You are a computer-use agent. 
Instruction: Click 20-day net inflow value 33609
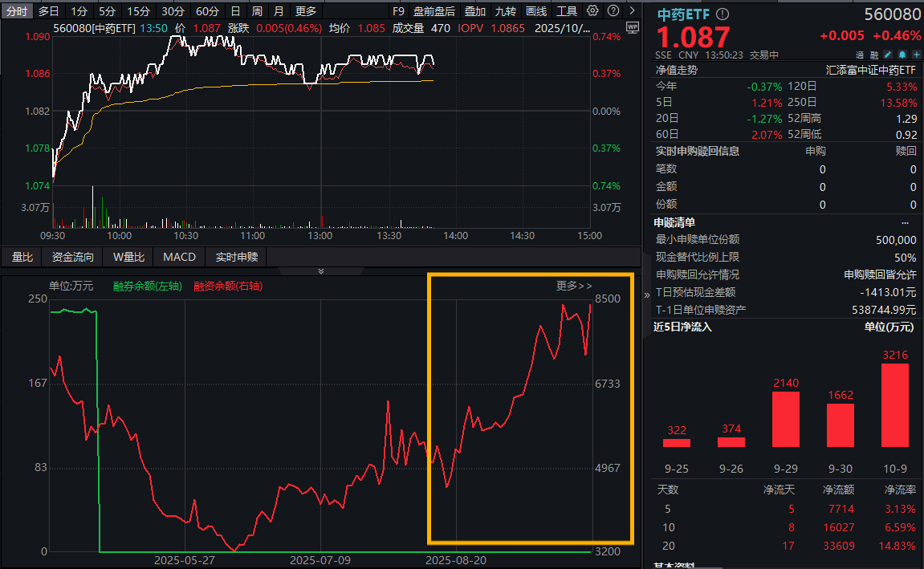[839, 546]
